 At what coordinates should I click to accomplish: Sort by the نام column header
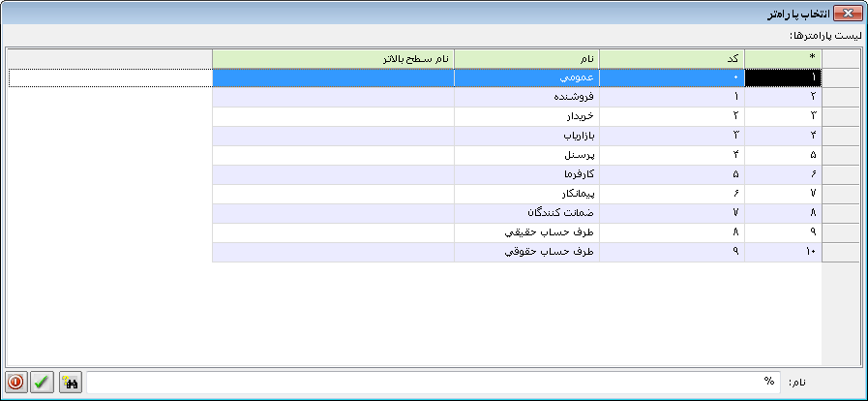[526, 58]
